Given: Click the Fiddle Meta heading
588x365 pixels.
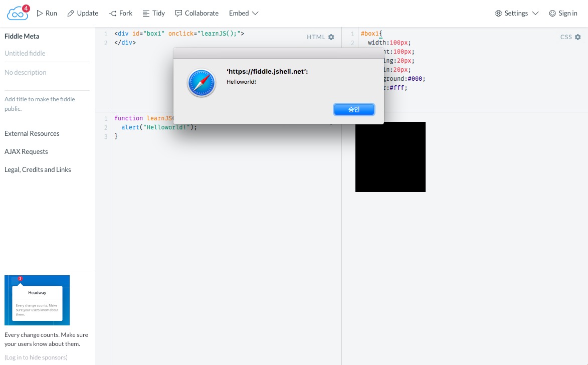Looking at the screenshot, I should (22, 37).
